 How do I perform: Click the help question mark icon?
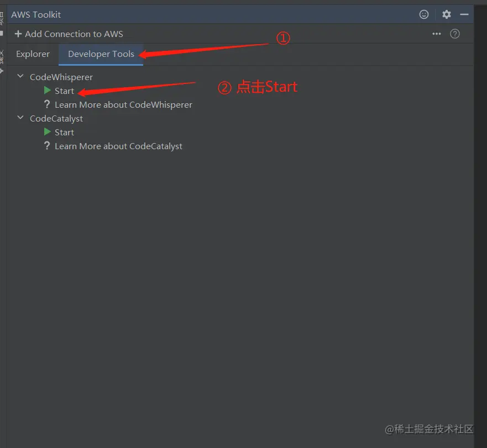(x=454, y=34)
